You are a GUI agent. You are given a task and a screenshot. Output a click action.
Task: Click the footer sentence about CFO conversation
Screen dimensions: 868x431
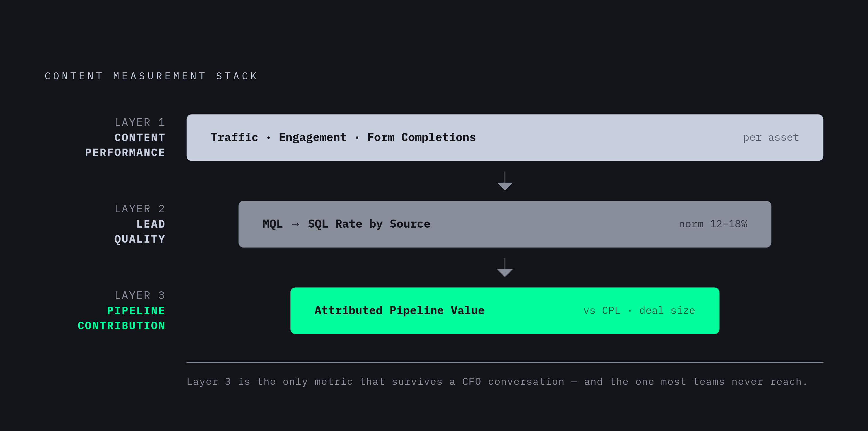pyautogui.click(x=497, y=382)
